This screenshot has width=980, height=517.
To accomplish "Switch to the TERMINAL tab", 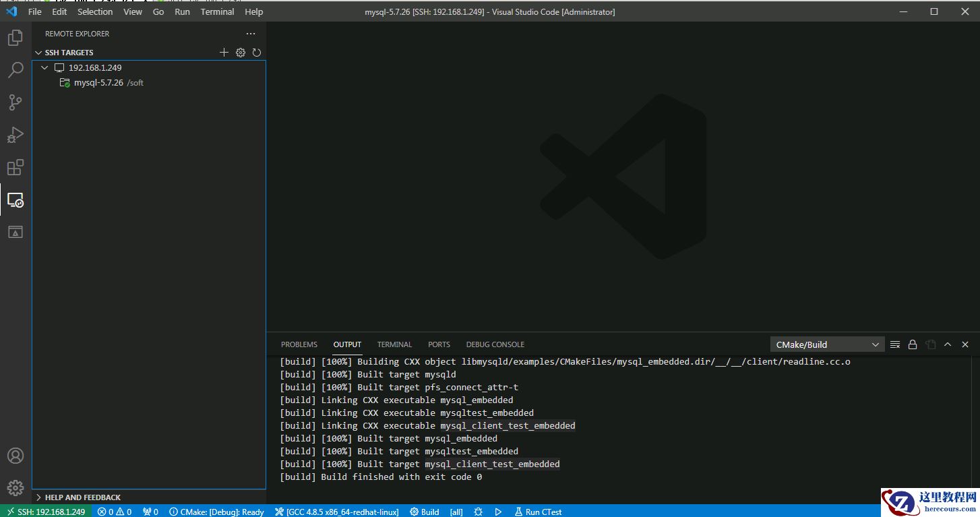I will coord(394,344).
